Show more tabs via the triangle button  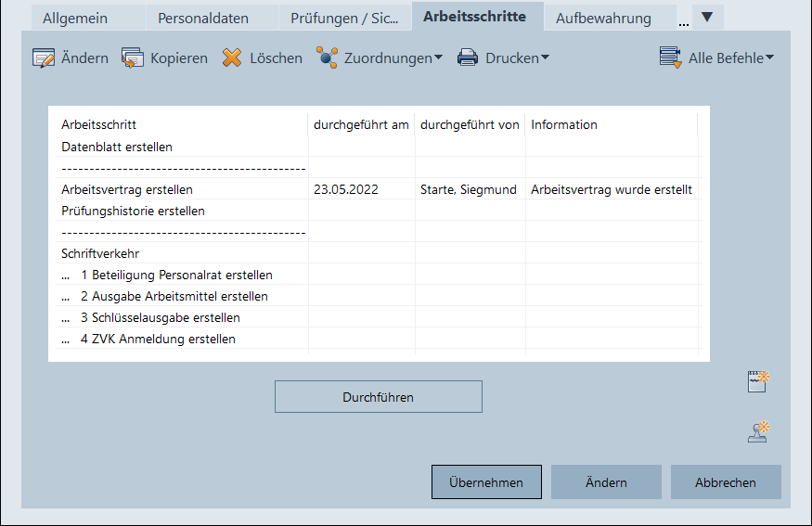coord(707,17)
